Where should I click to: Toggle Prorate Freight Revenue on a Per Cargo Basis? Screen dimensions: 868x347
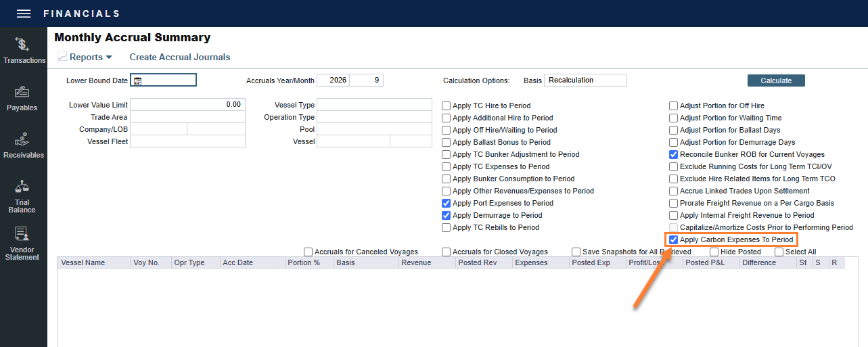coord(674,203)
